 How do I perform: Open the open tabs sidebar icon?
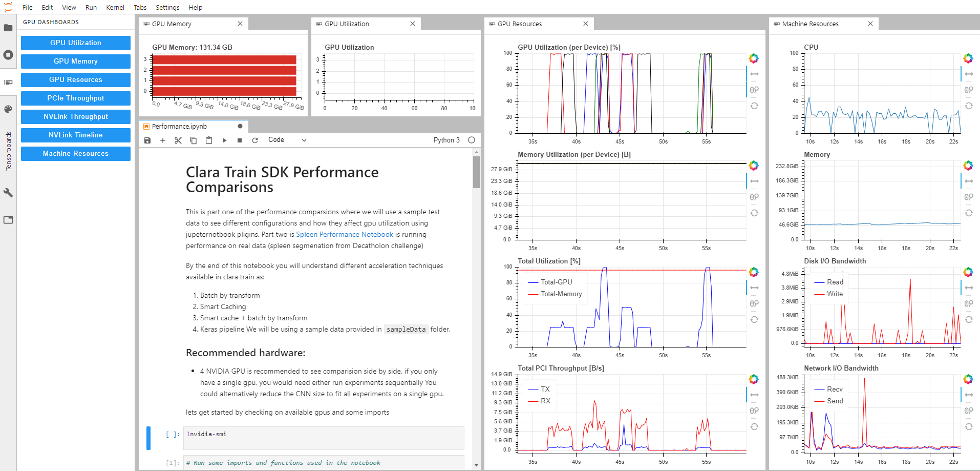pyautogui.click(x=8, y=220)
